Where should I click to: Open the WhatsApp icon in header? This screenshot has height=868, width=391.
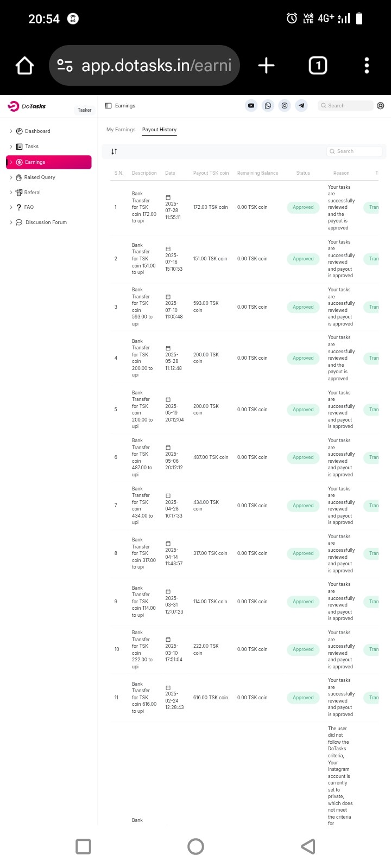(x=268, y=106)
